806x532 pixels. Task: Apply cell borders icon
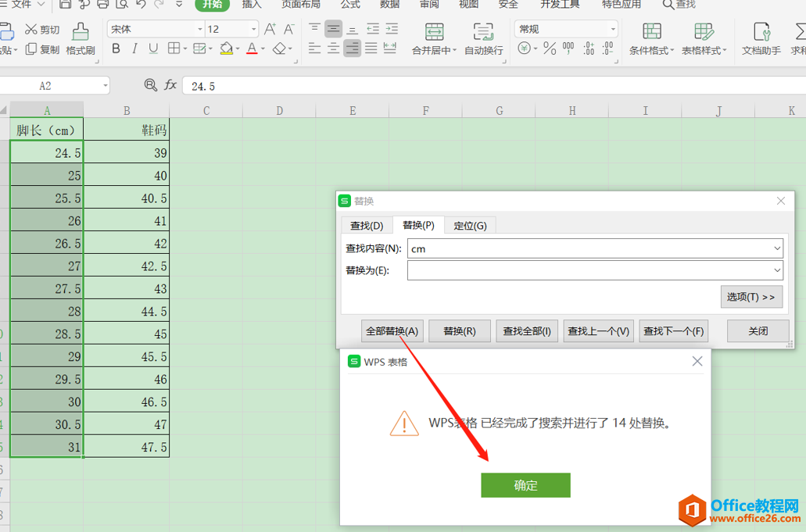coord(174,48)
